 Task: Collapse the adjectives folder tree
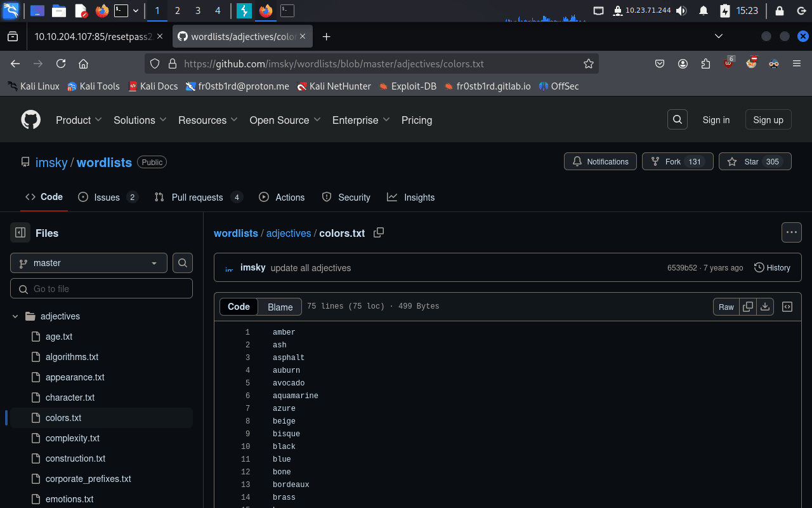point(15,316)
